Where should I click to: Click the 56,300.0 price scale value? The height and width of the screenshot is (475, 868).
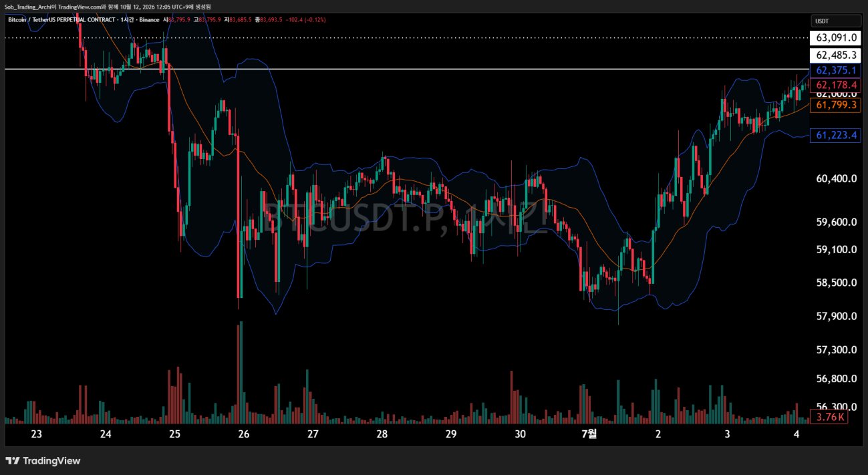click(836, 407)
